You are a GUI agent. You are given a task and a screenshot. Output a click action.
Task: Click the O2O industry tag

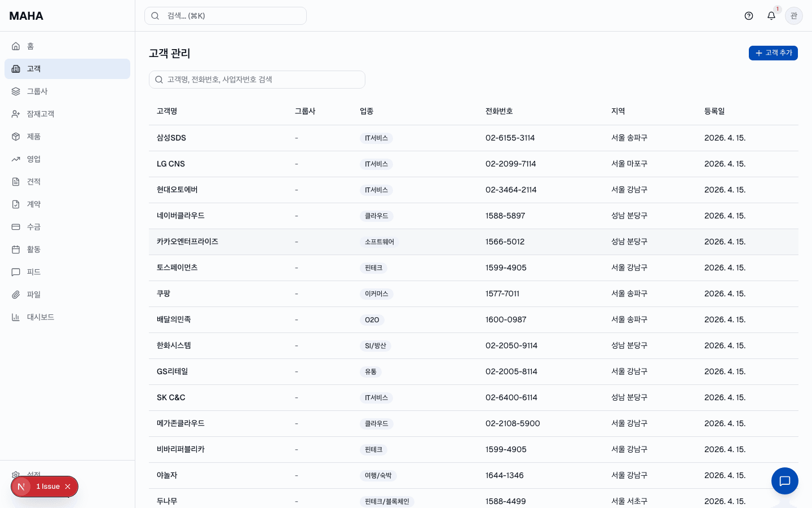(x=372, y=319)
